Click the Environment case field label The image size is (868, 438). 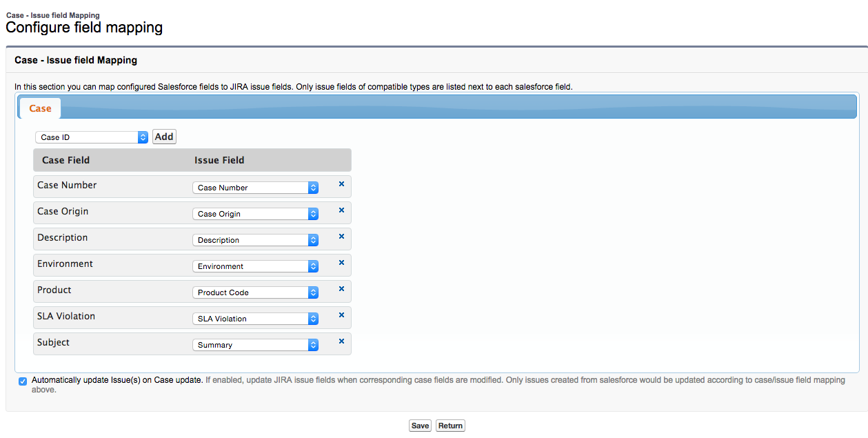[x=65, y=263]
